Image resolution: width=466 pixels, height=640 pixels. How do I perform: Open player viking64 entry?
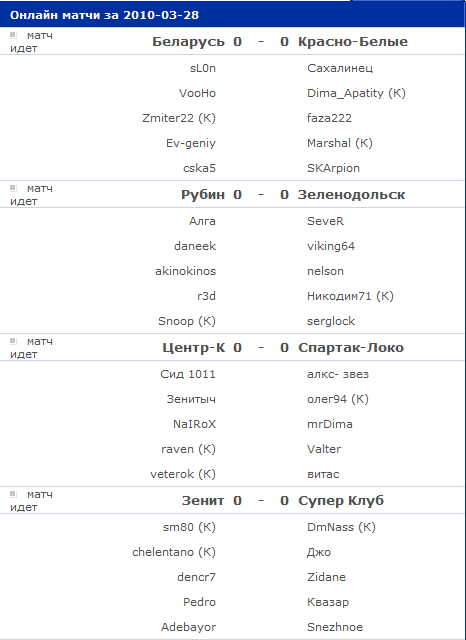coord(331,246)
